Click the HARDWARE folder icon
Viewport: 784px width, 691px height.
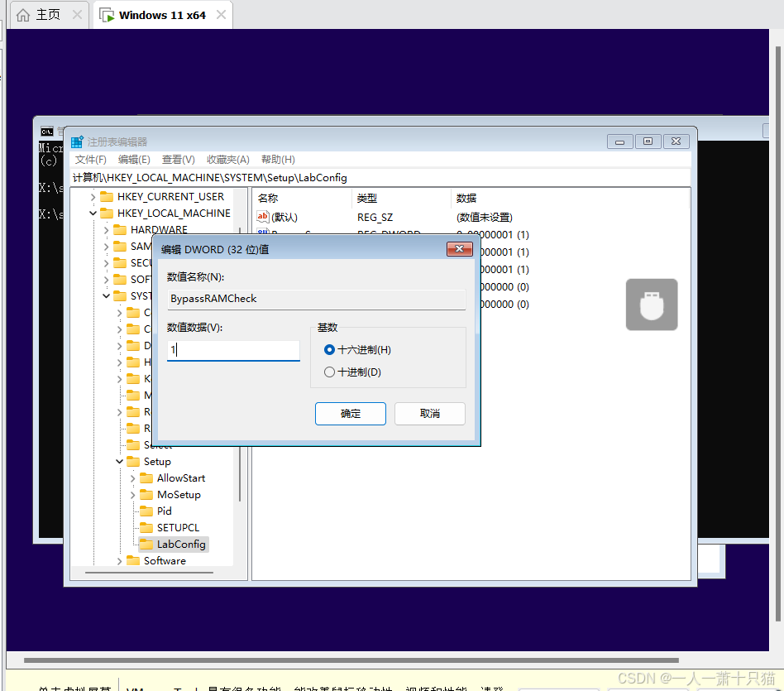click(x=120, y=230)
